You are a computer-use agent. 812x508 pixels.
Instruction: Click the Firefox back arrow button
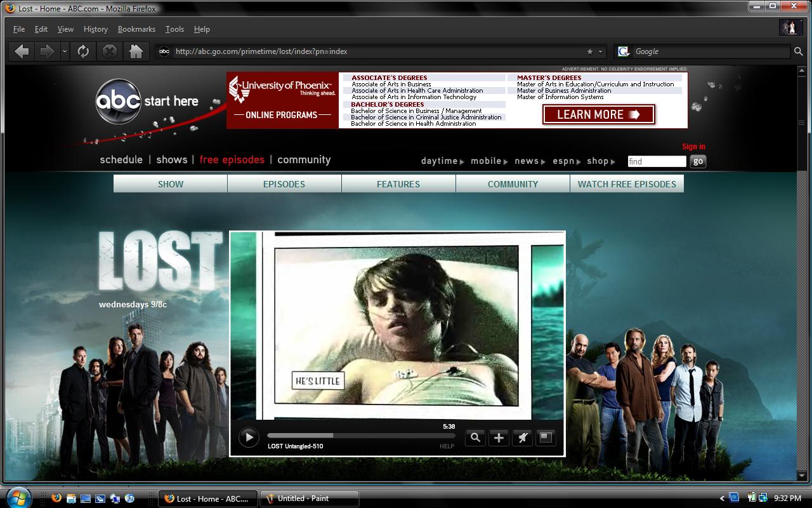(22, 51)
